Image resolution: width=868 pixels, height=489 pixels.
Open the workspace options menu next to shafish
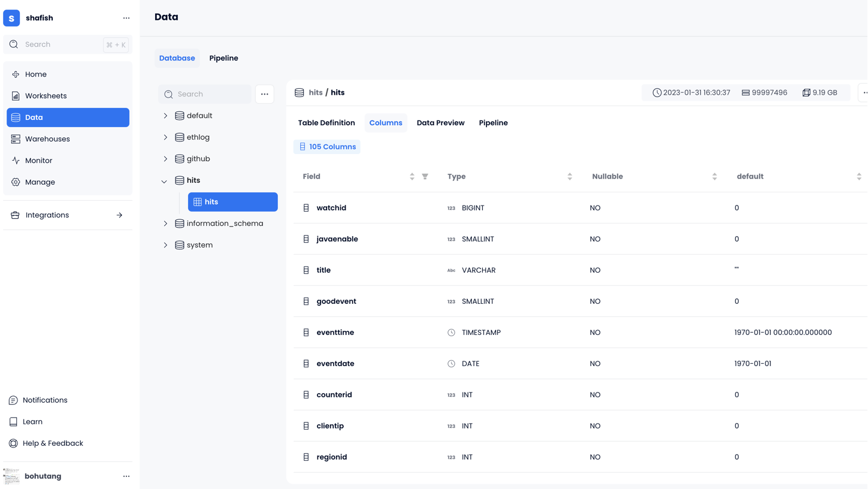coord(126,18)
